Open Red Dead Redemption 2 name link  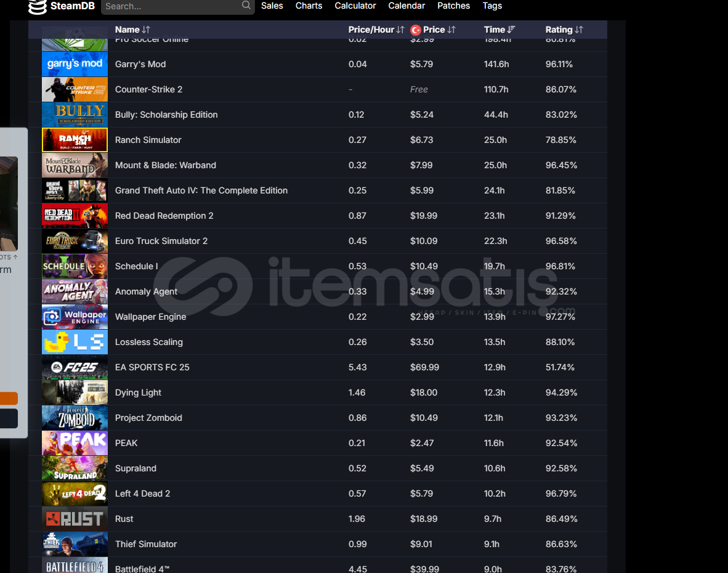[x=164, y=216]
